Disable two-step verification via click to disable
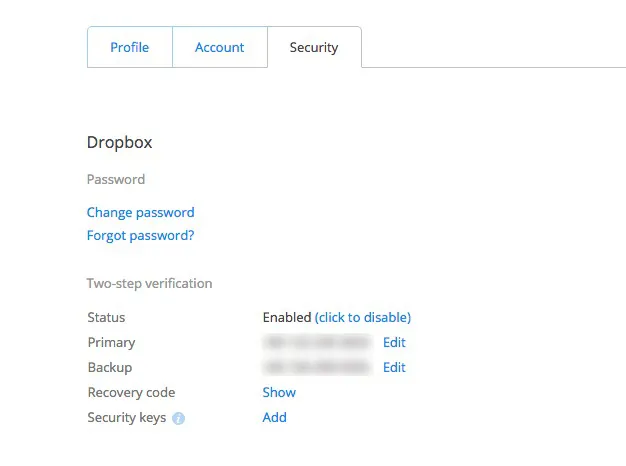This screenshot has height=466, width=626. 363,317
